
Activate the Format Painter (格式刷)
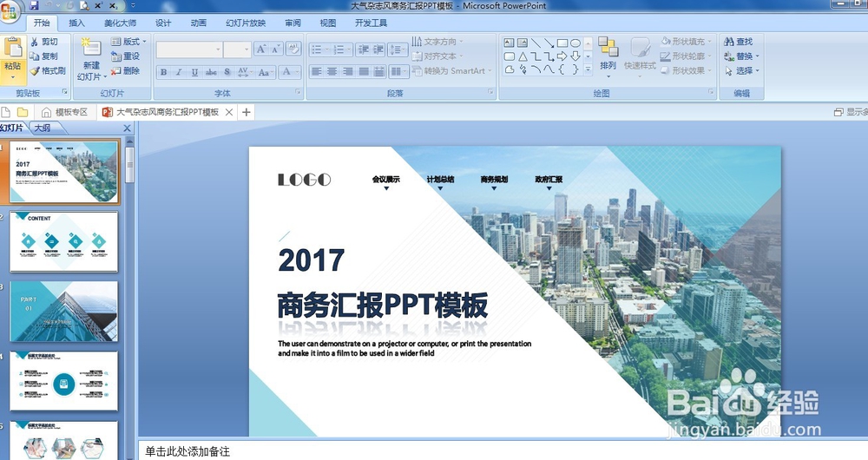(48, 70)
